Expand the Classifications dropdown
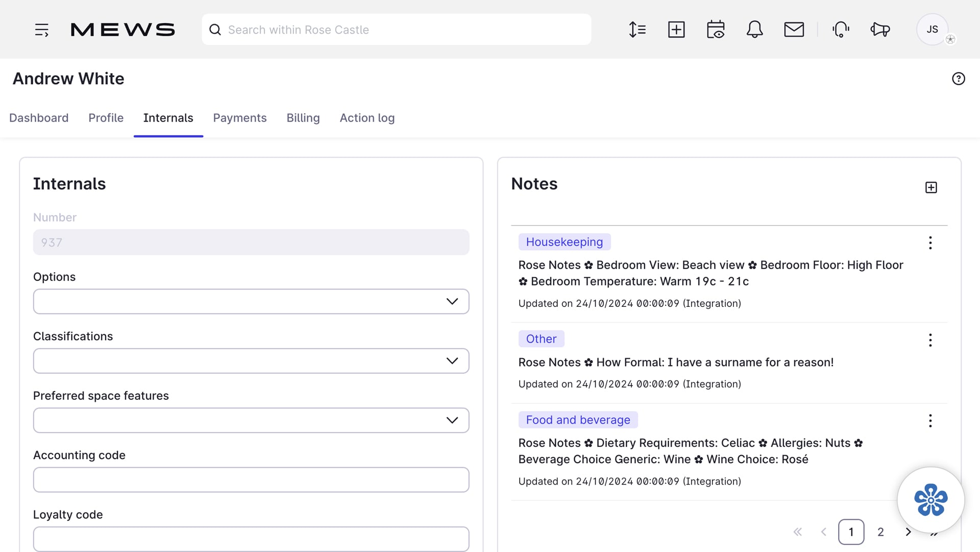This screenshot has height=552, width=980. (251, 361)
